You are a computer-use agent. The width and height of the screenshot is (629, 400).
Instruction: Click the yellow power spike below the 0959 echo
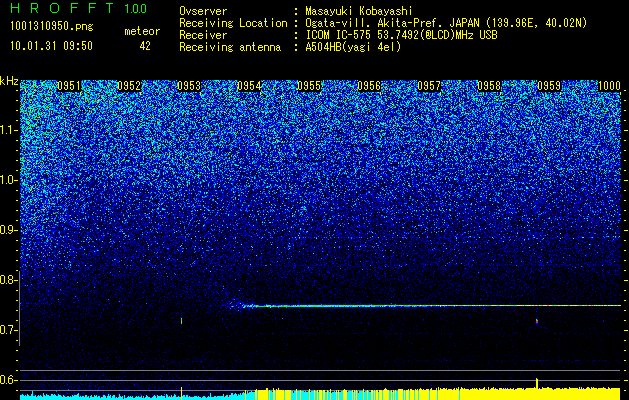click(x=537, y=383)
